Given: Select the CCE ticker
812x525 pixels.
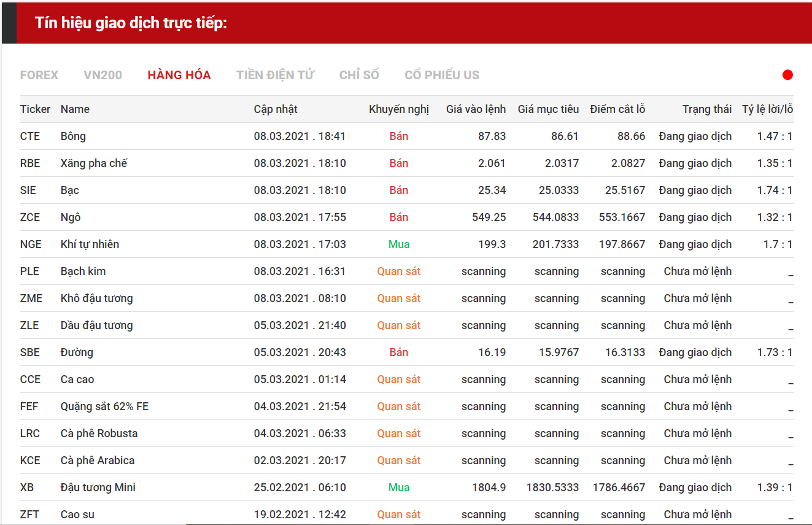Looking at the screenshot, I should click(x=30, y=379).
